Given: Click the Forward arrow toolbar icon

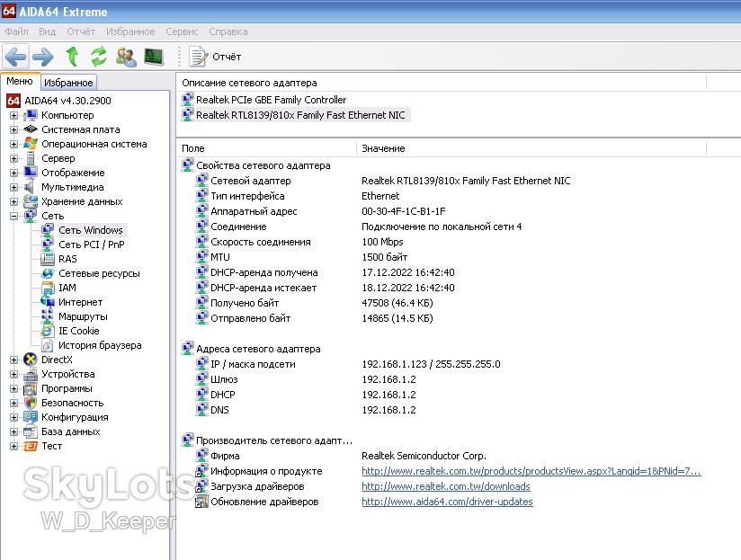Looking at the screenshot, I should [43, 58].
